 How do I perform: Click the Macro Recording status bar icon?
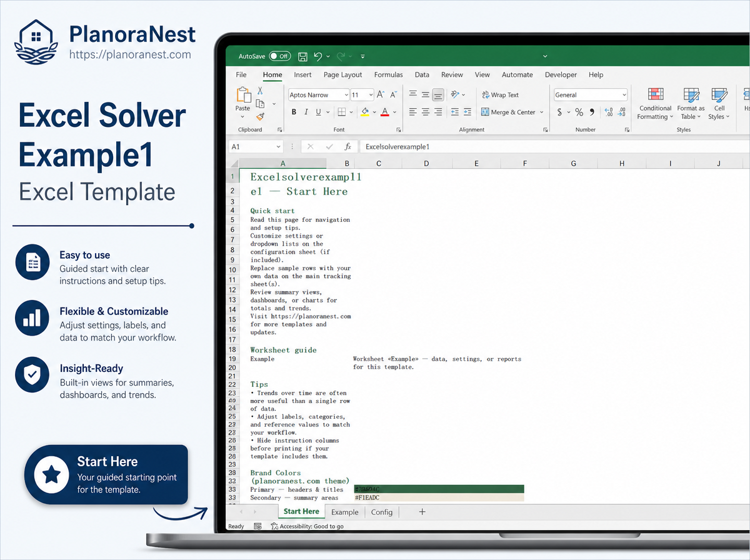click(257, 526)
